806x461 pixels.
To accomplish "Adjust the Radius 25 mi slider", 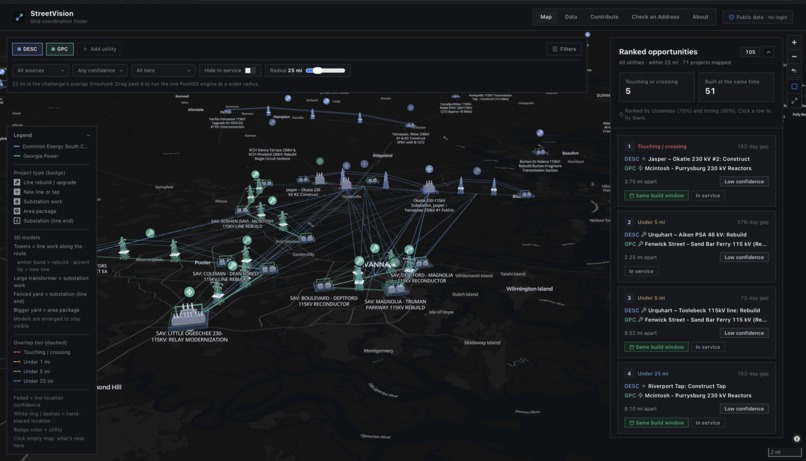I will click(325, 70).
